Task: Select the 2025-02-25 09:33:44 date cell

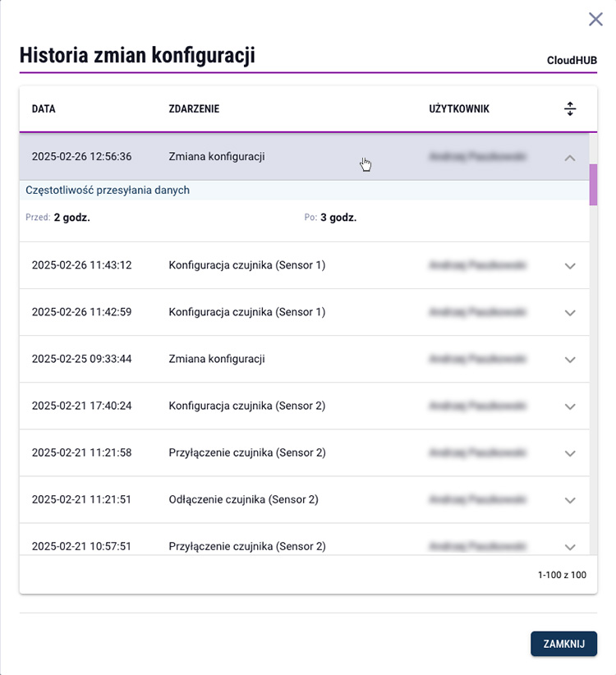Action: (82, 359)
